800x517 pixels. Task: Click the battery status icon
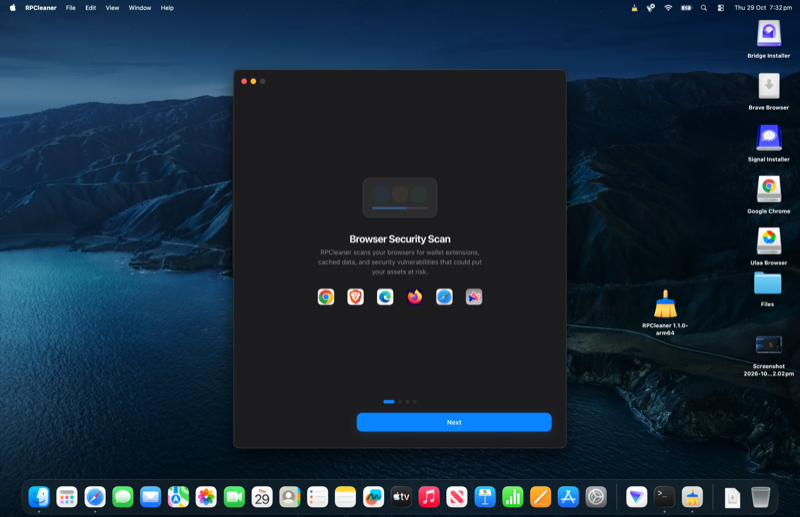[x=686, y=8]
